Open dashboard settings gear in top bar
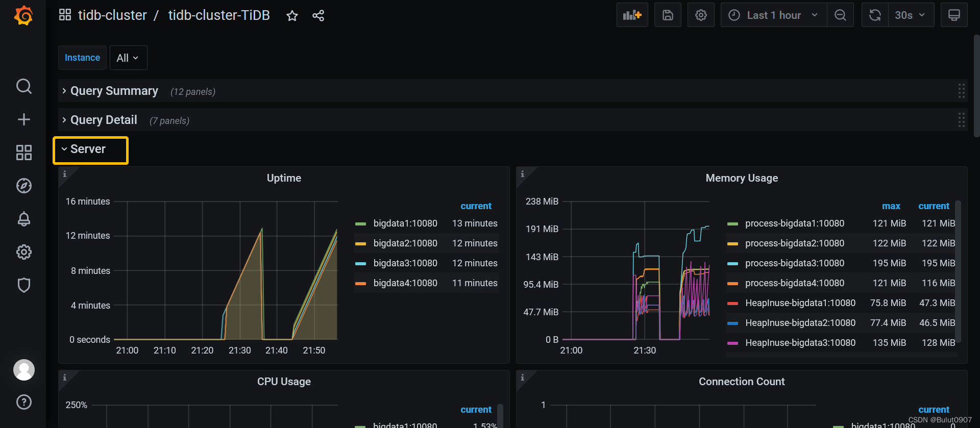Image resolution: width=980 pixels, height=428 pixels. [x=701, y=15]
